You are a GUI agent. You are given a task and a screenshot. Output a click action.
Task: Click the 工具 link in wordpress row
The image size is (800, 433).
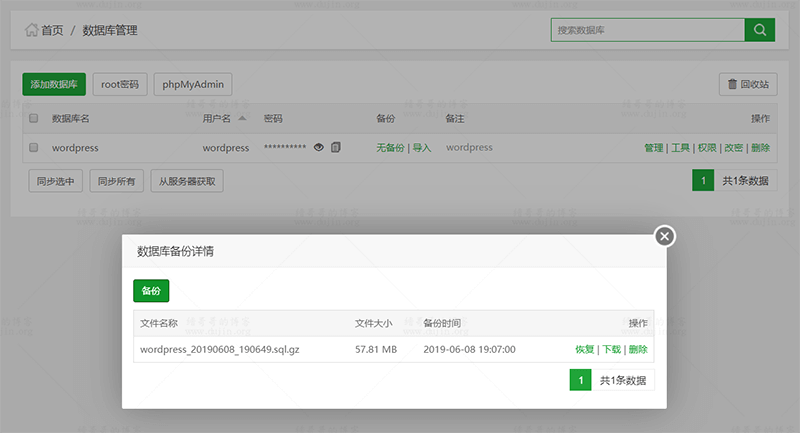tap(680, 148)
